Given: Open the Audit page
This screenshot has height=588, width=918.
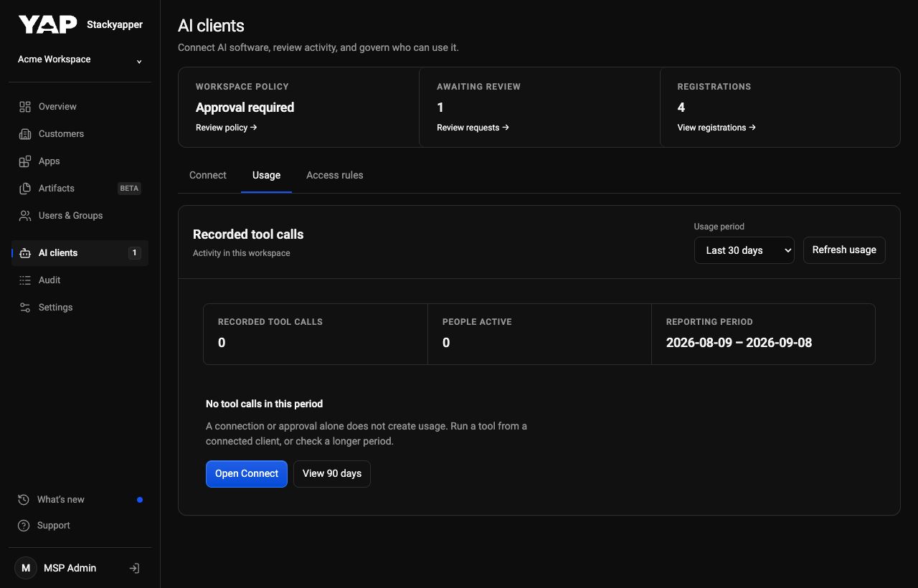Looking at the screenshot, I should pyautogui.click(x=80, y=280).
